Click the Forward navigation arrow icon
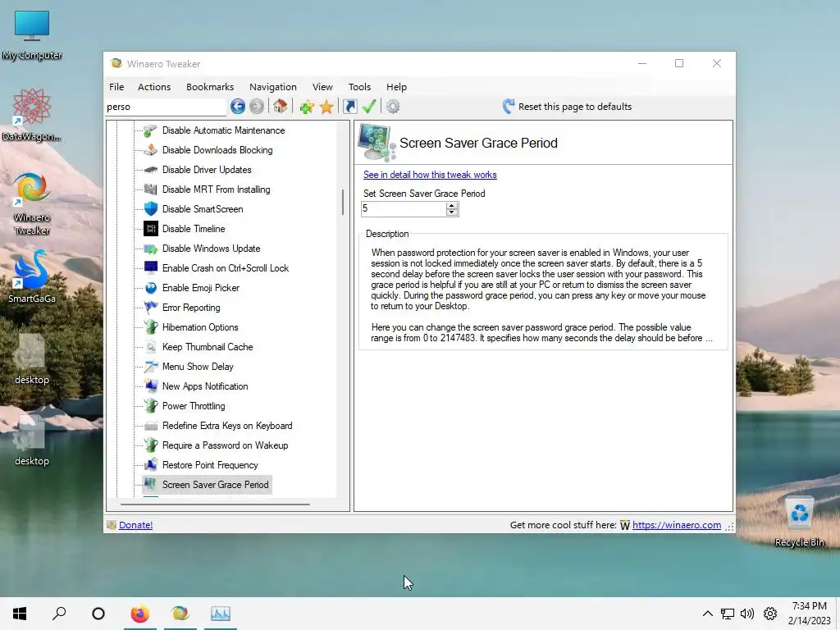840x630 pixels. click(257, 107)
